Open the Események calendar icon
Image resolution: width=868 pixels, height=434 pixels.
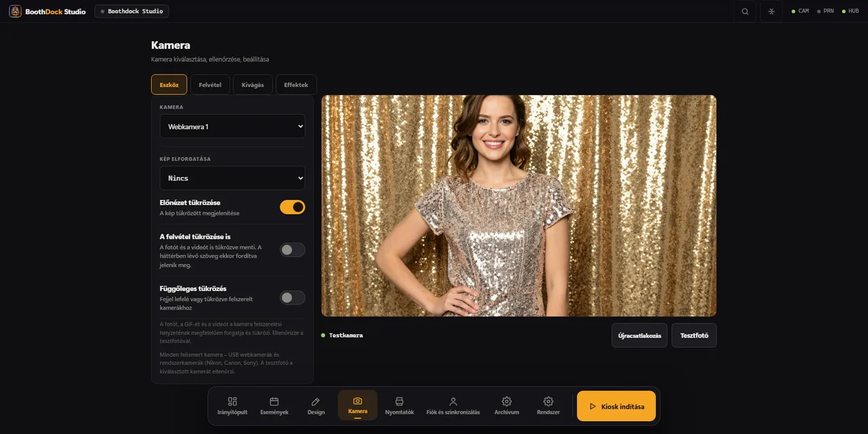coord(274,401)
